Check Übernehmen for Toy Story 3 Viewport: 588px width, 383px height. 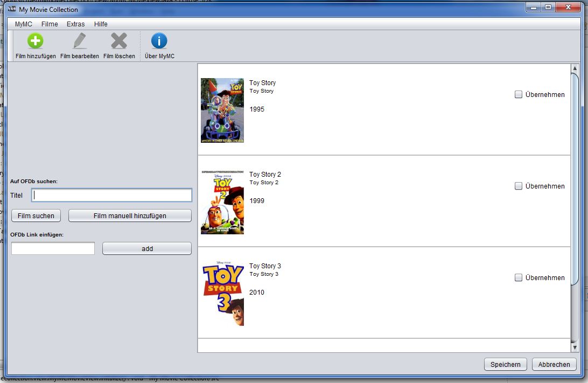pos(518,277)
